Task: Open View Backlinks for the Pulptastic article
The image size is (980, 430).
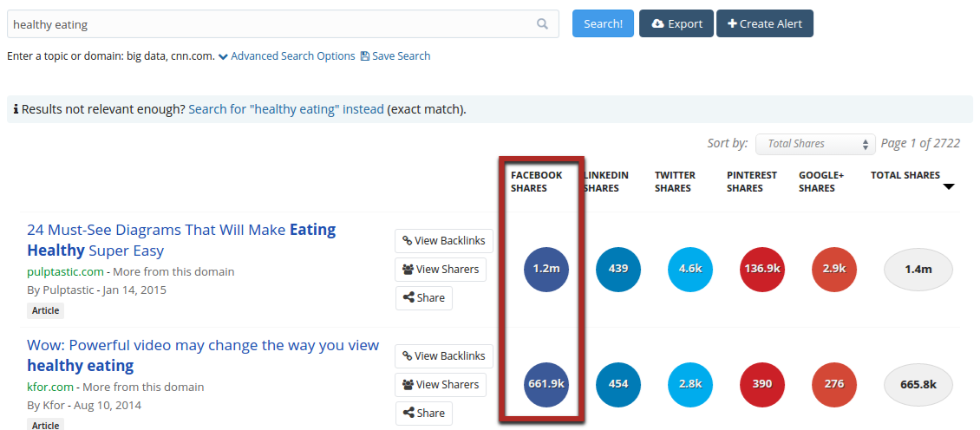Action: (x=444, y=241)
